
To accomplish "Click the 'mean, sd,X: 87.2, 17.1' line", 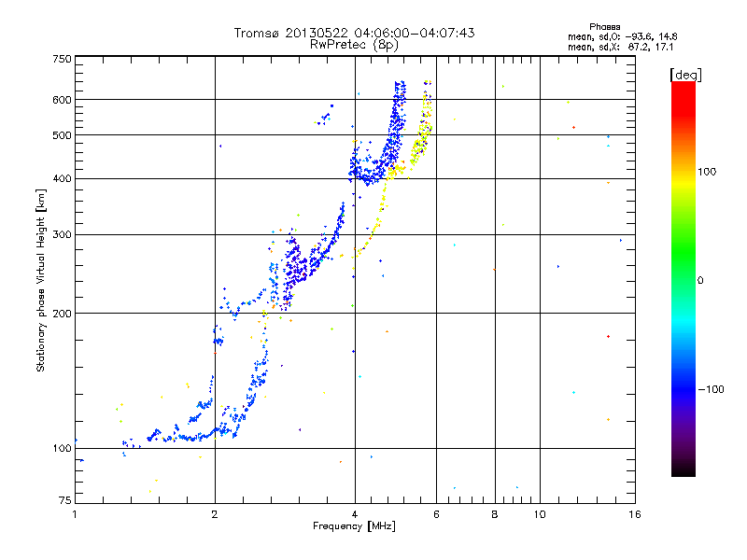I will (620, 48).
